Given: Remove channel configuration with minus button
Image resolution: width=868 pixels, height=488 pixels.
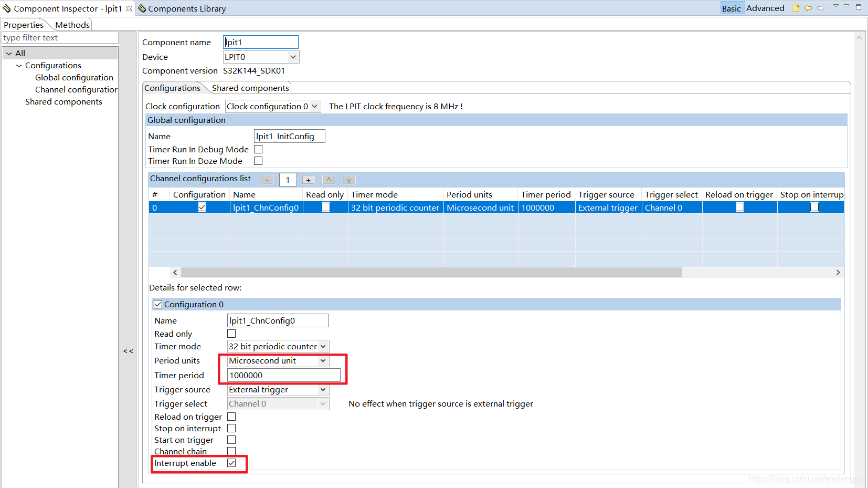Looking at the screenshot, I should coord(267,180).
